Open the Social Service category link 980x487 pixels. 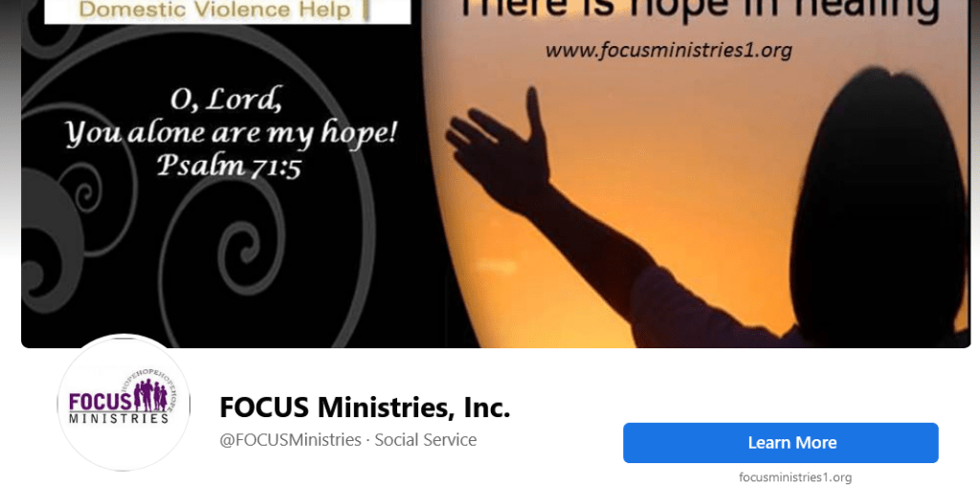(x=425, y=440)
